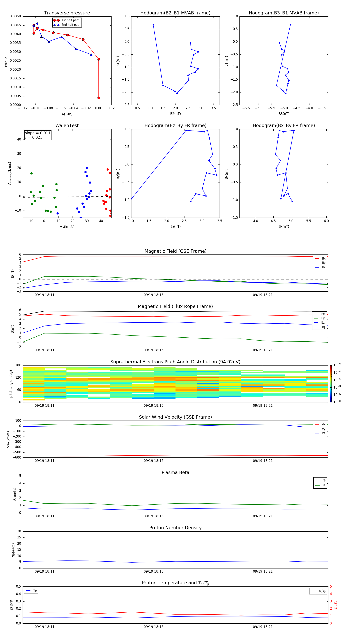
Task: Click the "Transverse pressure" plot title
Action: tap(67, 13)
